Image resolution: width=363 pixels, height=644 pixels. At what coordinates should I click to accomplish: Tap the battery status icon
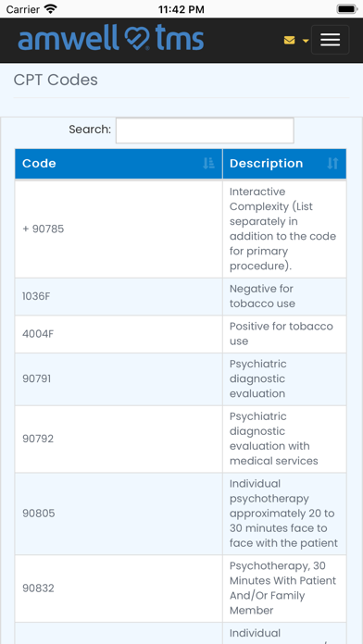pyautogui.click(x=346, y=9)
